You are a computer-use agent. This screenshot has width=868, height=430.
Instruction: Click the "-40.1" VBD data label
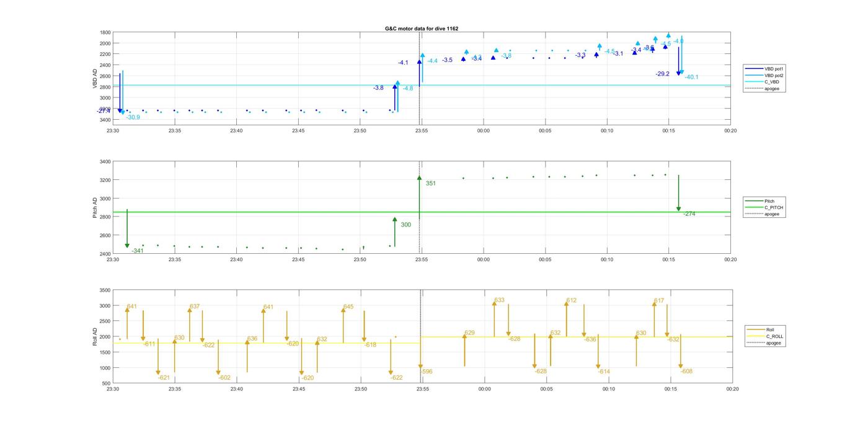[691, 78]
